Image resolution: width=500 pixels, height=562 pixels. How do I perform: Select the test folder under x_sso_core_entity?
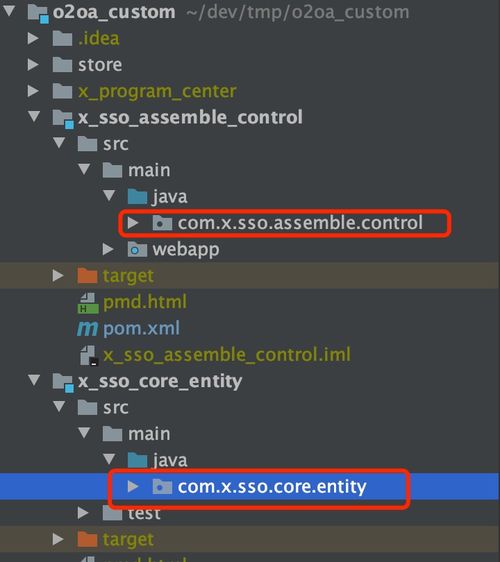[x=144, y=513]
